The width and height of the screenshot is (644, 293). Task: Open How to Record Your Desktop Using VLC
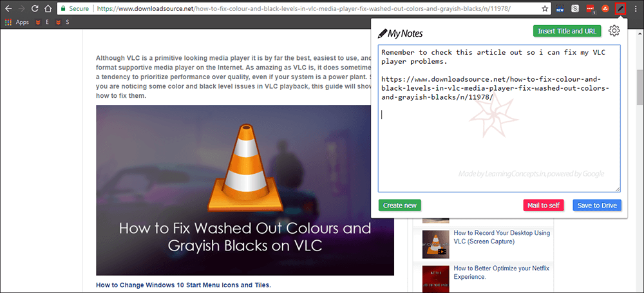point(502,237)
